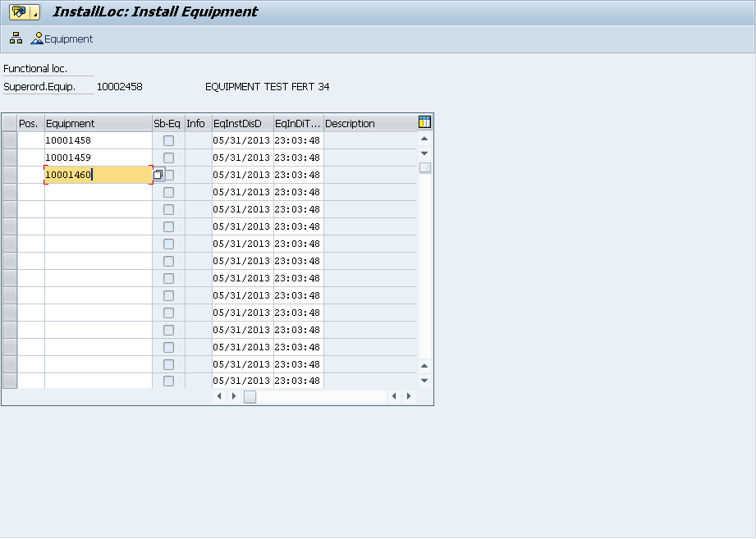Click active equipment field 10001460
756x539 pixels.
coord(99,175)
